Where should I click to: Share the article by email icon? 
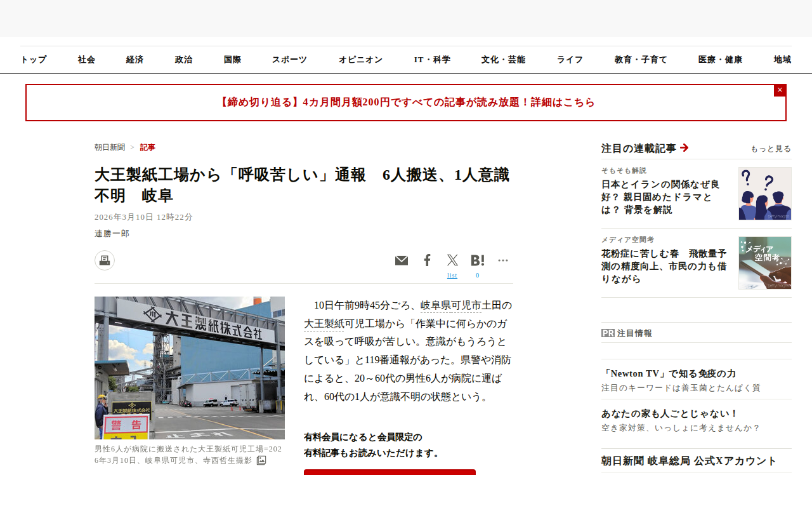(402, 260)
